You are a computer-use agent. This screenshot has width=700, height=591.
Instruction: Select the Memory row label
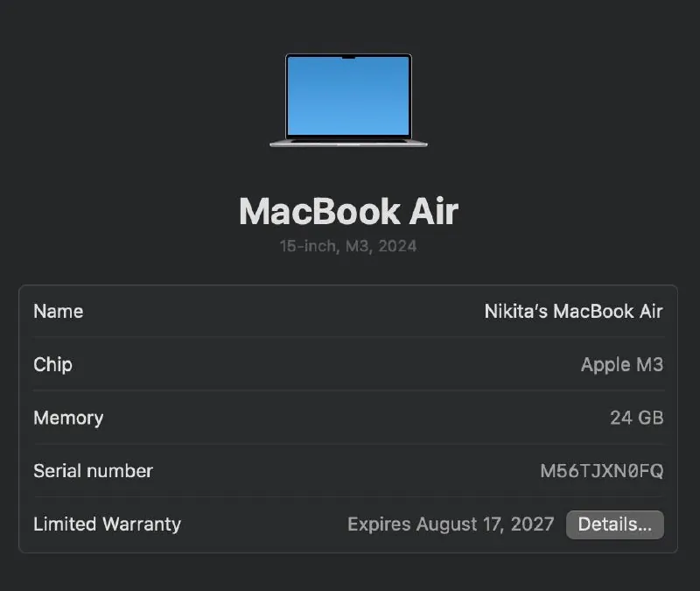coord(68,418)
